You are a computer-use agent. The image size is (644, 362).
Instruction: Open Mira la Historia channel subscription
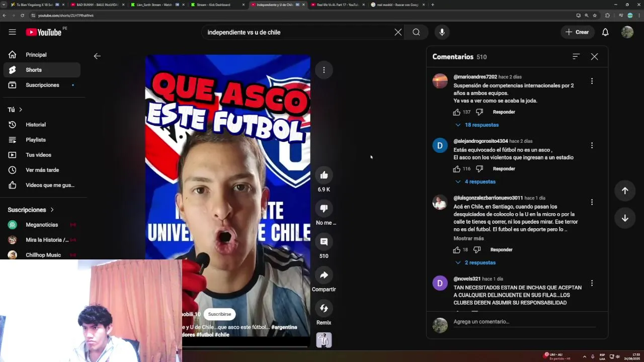[42, 240]
